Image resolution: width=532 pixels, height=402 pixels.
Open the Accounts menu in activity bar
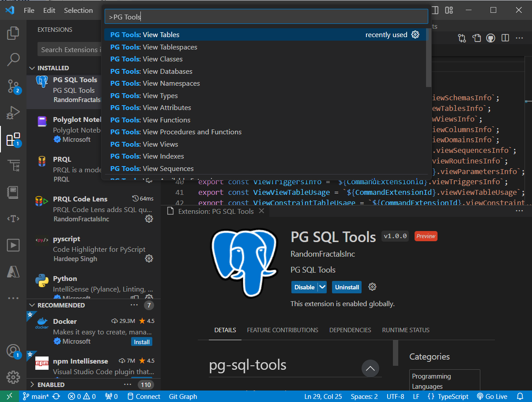coord(13,351)
